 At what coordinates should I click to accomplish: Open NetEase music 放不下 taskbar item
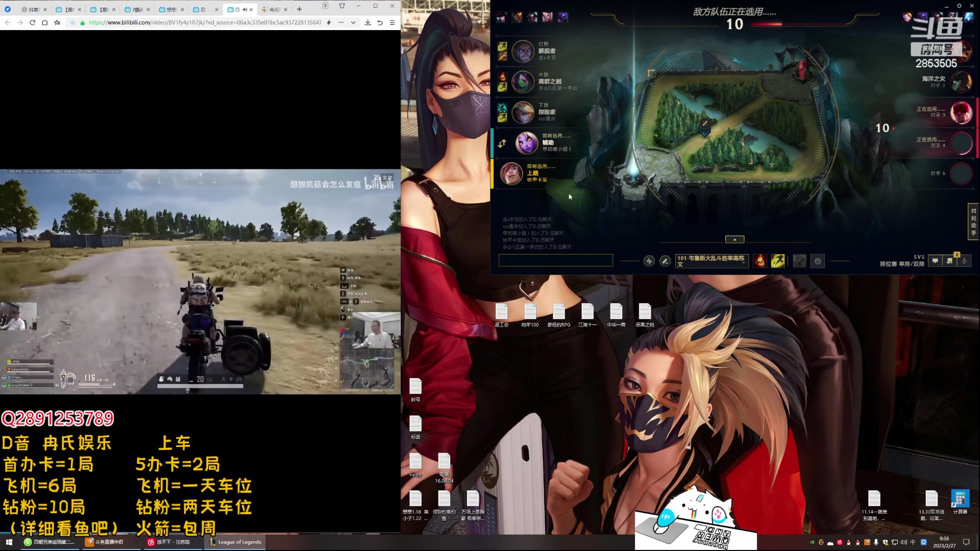pyautogui.click(x=173, y=542)
